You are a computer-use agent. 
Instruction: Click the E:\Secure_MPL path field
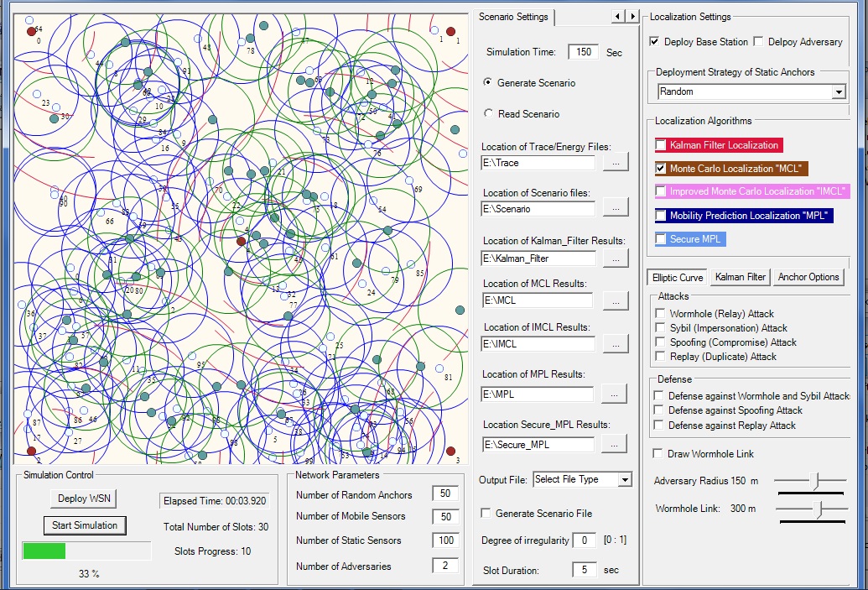tap(538, 444)
